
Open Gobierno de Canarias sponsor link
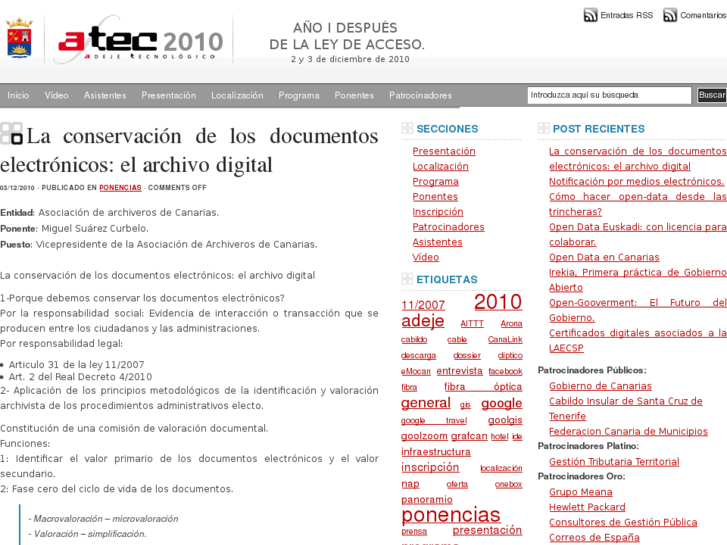(x=600, y=386)
